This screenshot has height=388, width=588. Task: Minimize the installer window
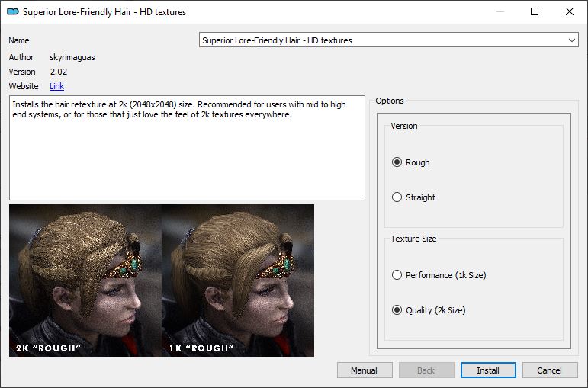(500, 11)
